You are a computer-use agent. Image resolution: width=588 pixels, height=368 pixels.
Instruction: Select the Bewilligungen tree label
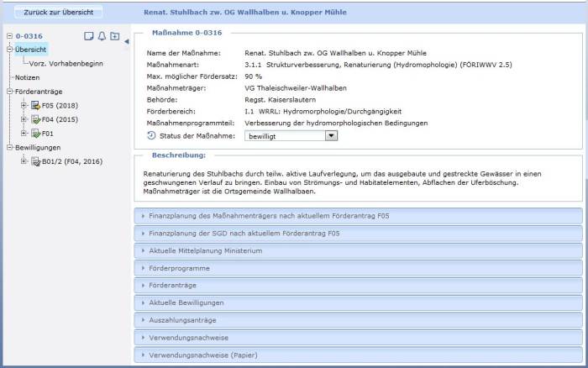[38, 147]
